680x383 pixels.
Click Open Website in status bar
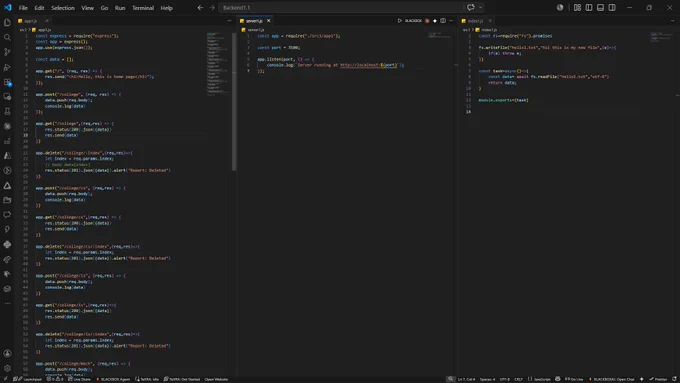[216, 379]
